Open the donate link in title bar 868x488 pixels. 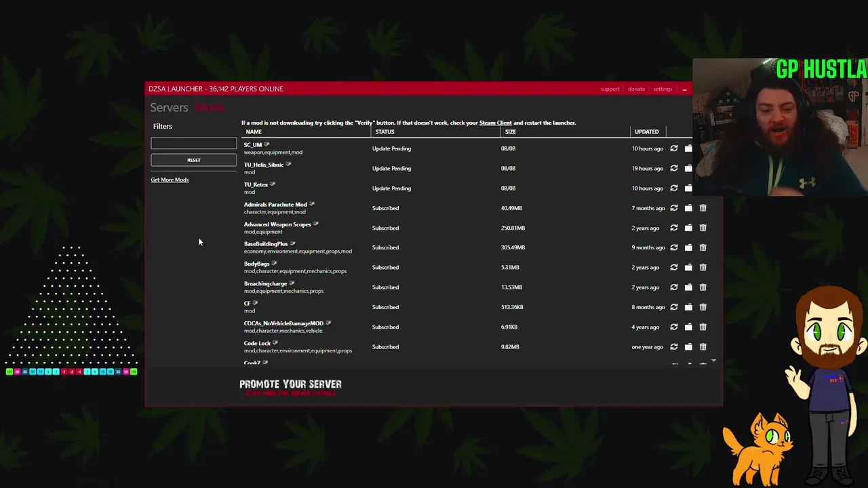coord(636,89)
